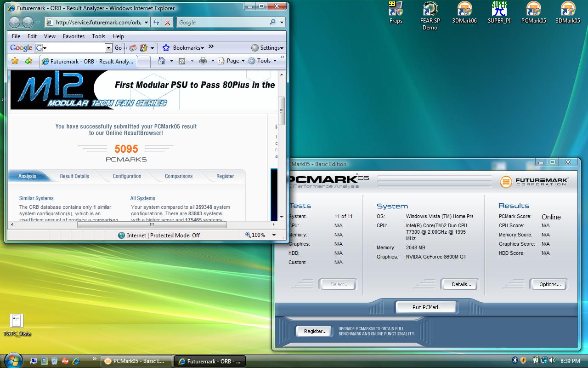Click the Futuremark ORB taskbar button
This screenshot has width=588, height=368.
click(210, 361)
